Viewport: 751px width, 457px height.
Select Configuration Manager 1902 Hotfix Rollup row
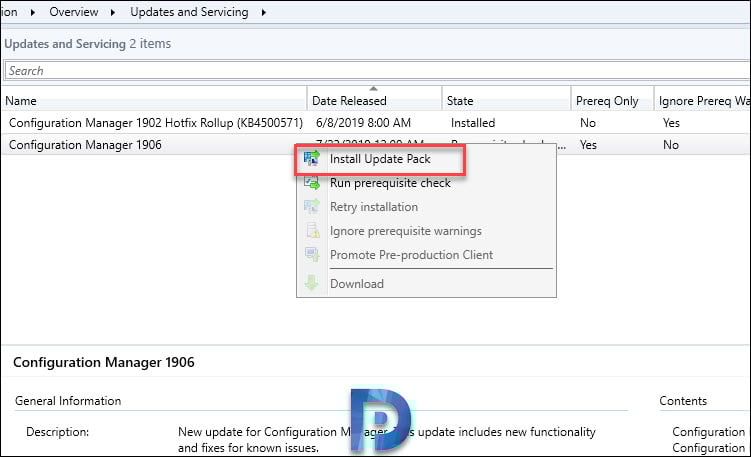click(x=376, y=123)
